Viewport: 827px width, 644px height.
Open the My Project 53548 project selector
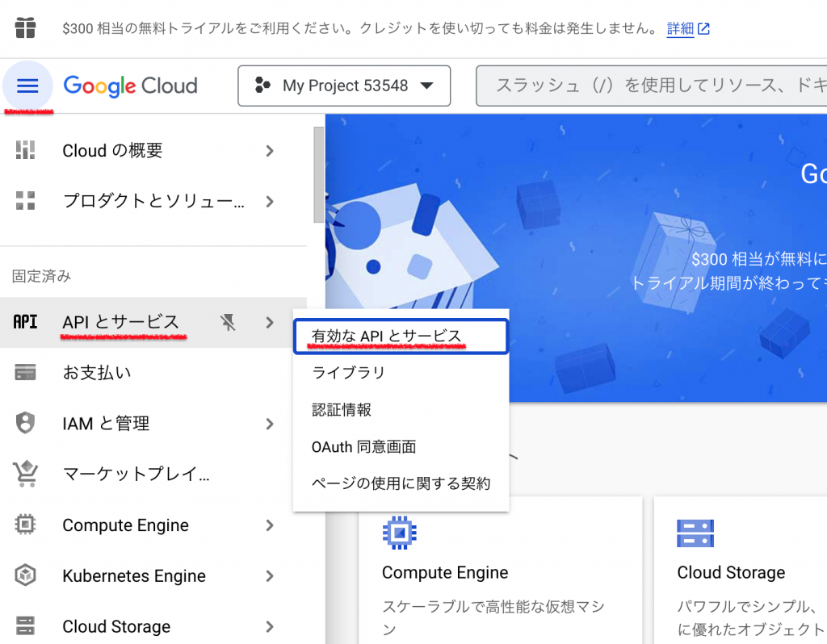click(x=344, y=86)
